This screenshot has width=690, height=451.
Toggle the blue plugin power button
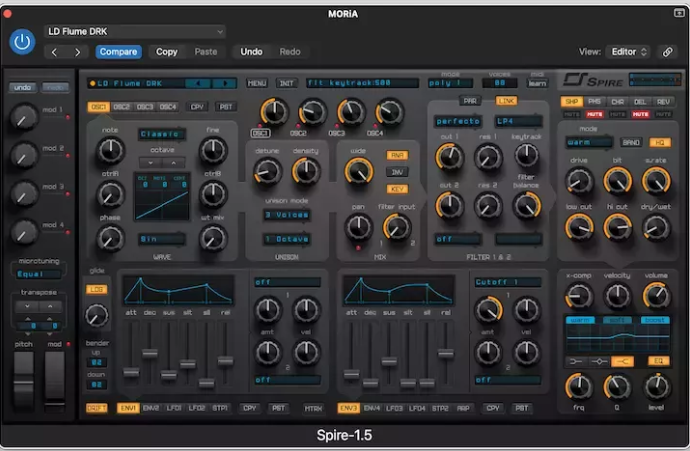click(22, 42)
